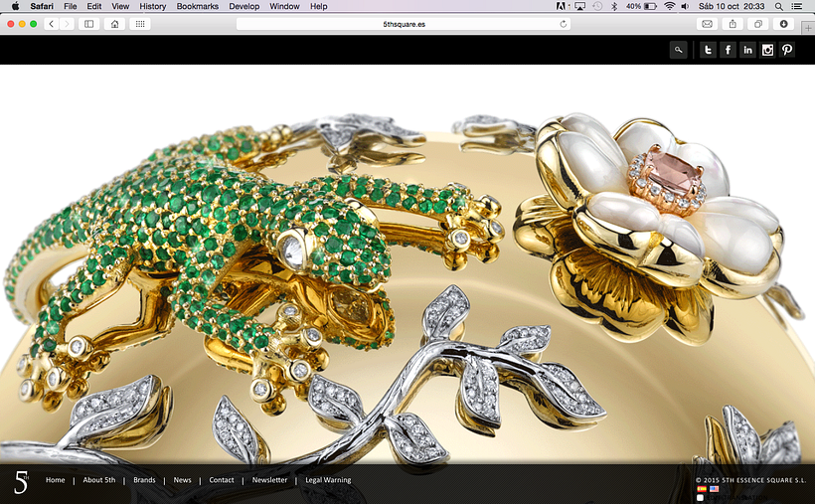Open the Brands page

(x=144, y=480)
